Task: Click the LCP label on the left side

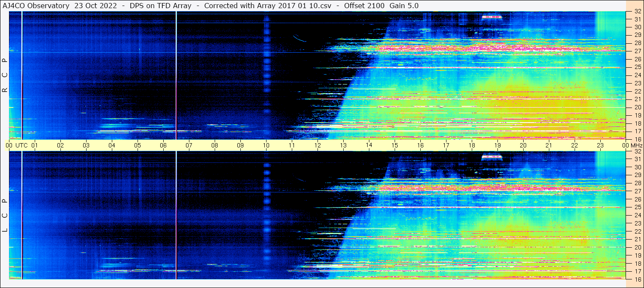Action: [5, 215]
